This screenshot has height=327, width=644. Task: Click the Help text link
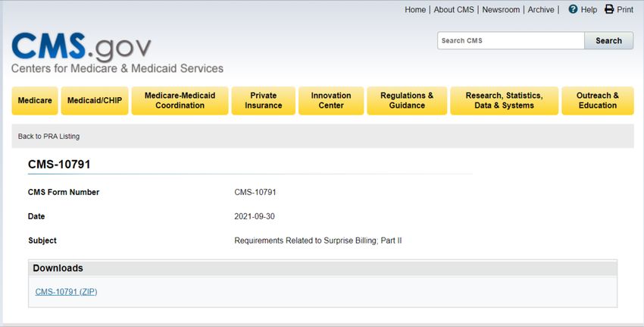[x=589, y=9]
